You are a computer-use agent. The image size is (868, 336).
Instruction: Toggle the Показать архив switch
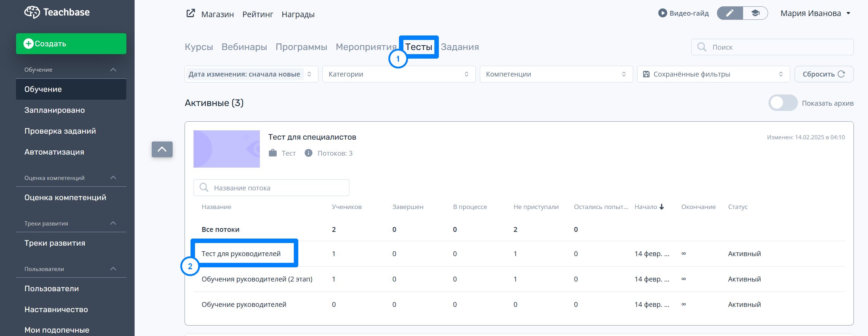(783, 103)
